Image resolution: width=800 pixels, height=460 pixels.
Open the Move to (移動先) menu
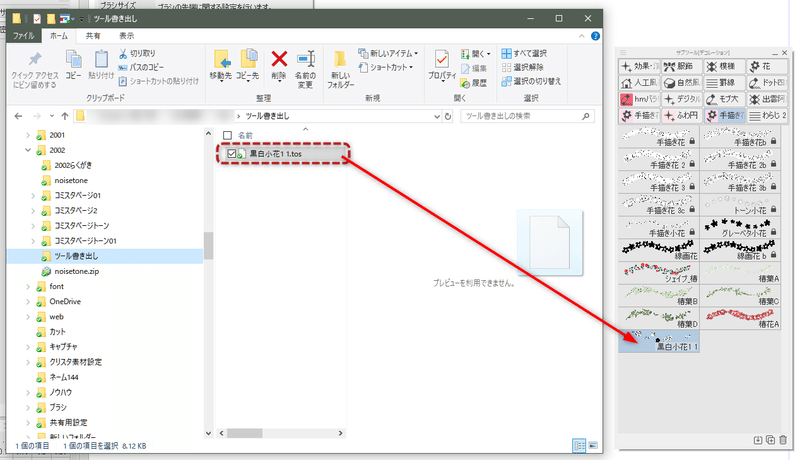click(x=220, y=65)
